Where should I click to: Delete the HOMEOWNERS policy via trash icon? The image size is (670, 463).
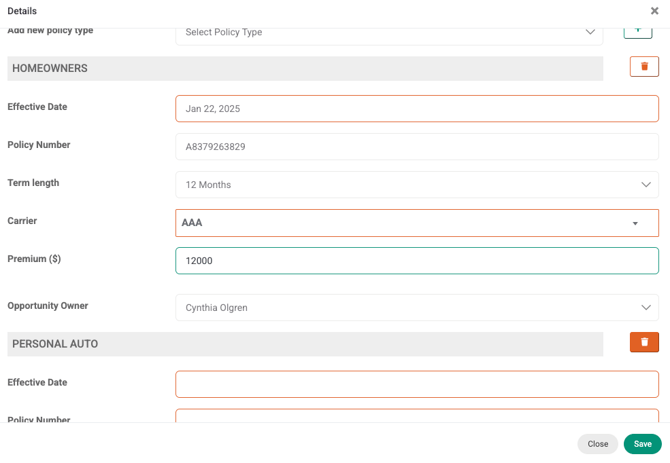coord(644,67)
